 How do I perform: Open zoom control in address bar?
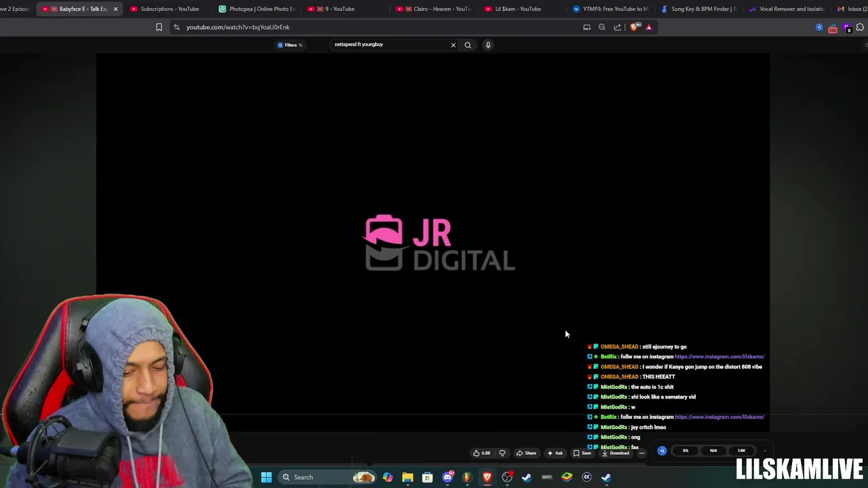602,27
